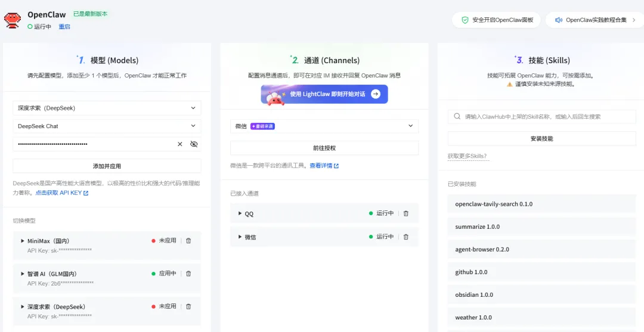Click the search magnifier icon in Skills
Screen dimensions: 644x332
457,117
